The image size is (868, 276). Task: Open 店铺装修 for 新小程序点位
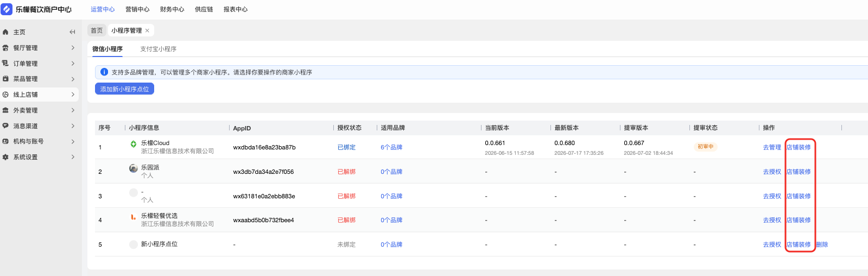(x=799, y=244)
